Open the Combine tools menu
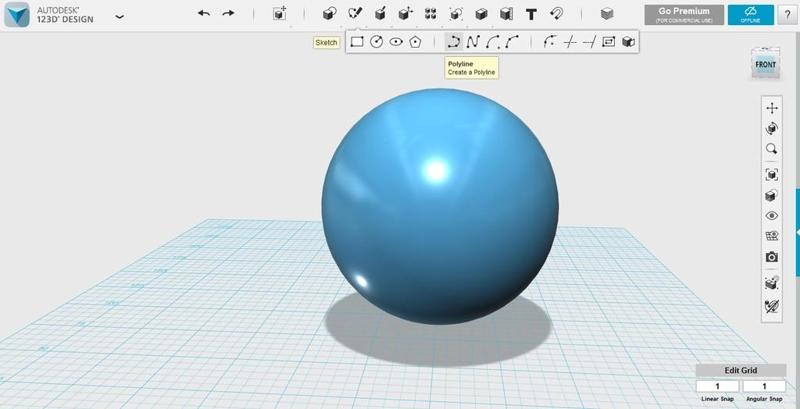 point(481,14)
